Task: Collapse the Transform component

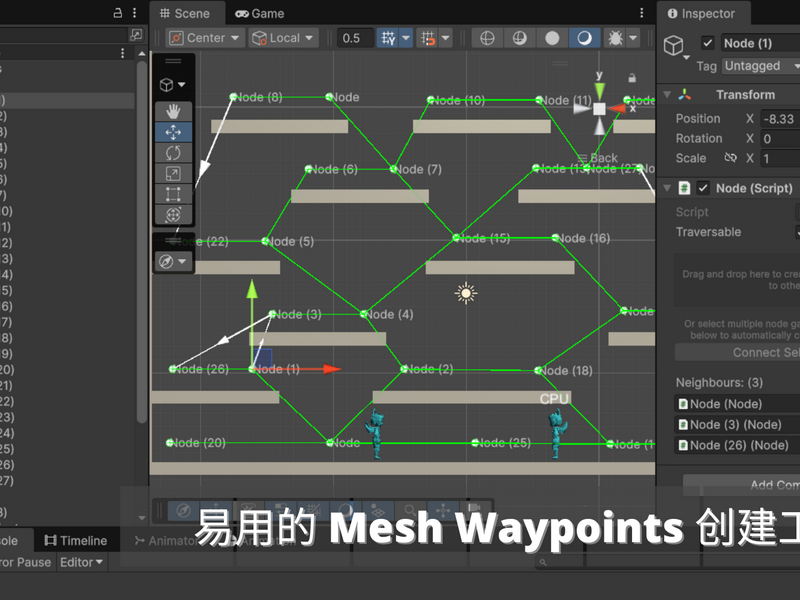Action: [x=667, y=95]
